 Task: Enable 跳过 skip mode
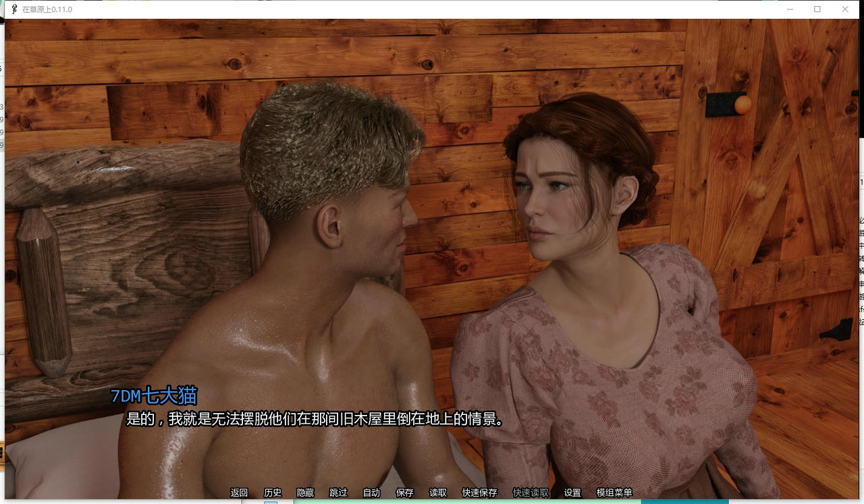click(x=337, y=493)
